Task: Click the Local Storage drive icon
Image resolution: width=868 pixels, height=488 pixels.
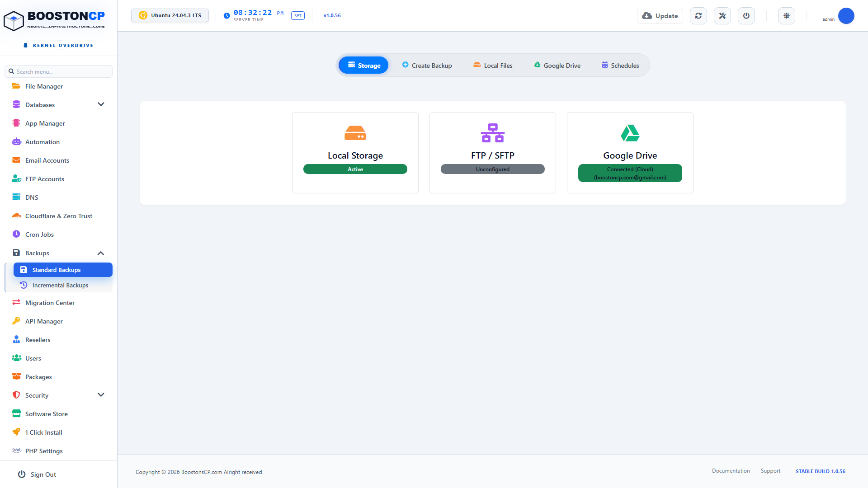Action: (355, 133)
